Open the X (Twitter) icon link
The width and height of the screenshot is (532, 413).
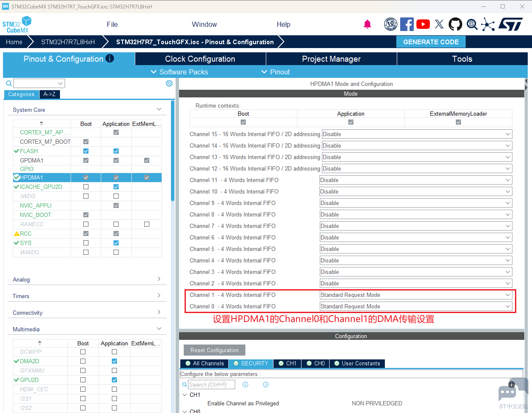tap(439, 24)
